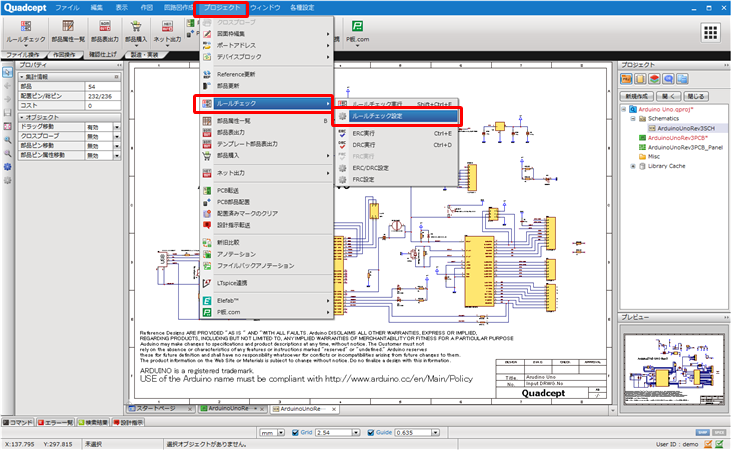Switch to the 製造・実装 ribbon tab
Viewport: 731px width, 450px height.
[144, 55]
